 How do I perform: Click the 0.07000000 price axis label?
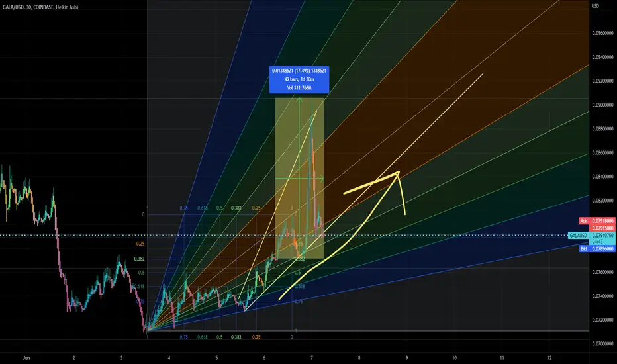pos(603,344)
